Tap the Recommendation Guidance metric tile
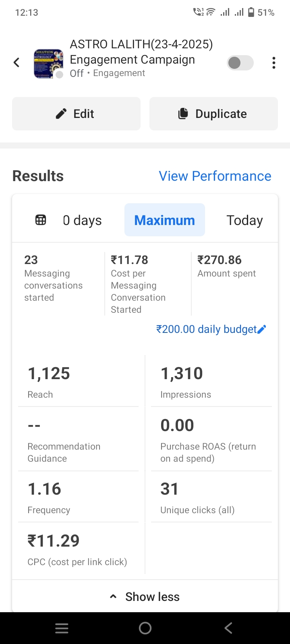 79,441
